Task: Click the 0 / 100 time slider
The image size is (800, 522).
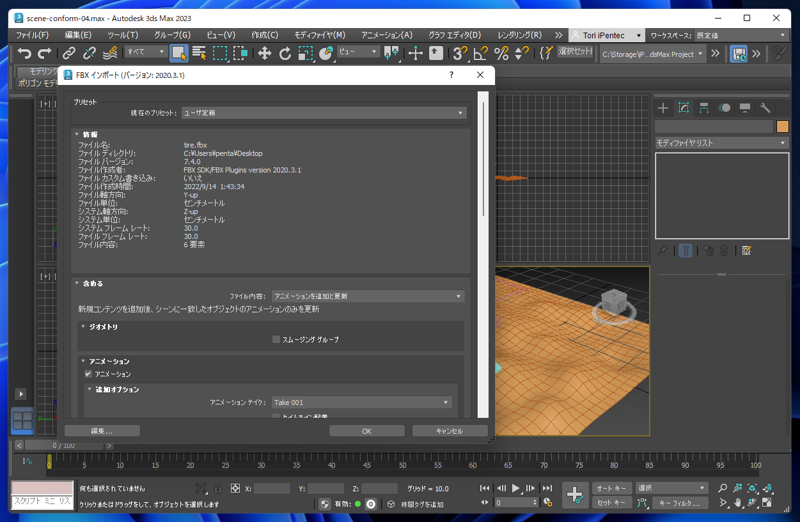Action: 64,445
